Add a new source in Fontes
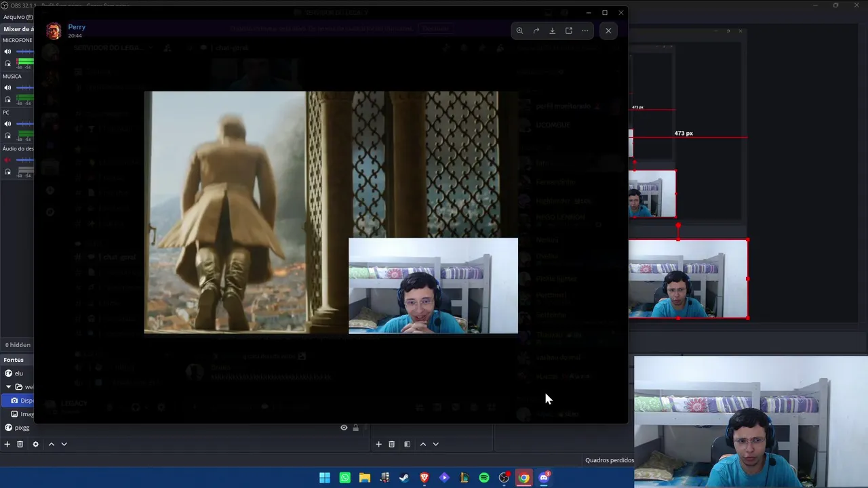 [x=7, y=444]
